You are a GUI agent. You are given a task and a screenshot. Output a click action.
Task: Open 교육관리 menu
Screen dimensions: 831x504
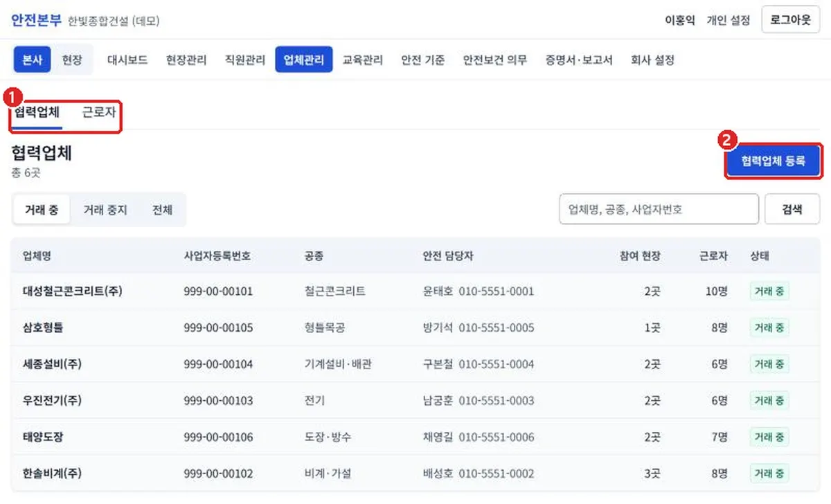click(363, 60)
